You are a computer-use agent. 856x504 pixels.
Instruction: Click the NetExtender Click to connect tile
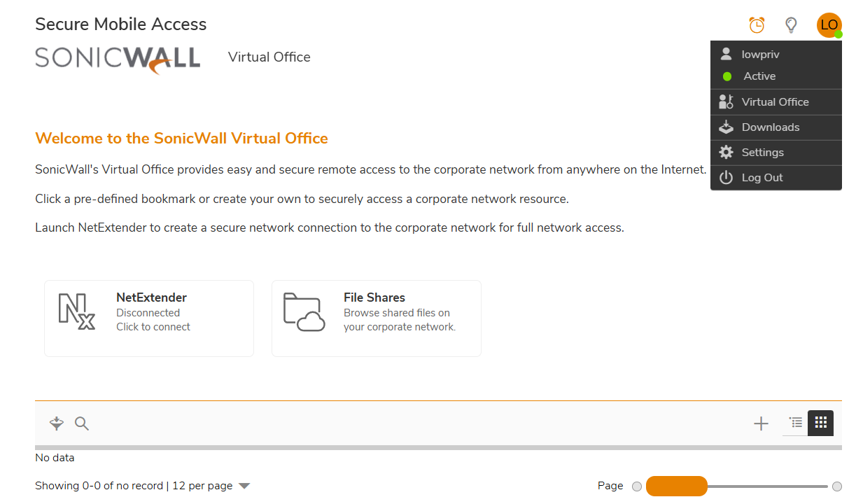pos(149,318)
